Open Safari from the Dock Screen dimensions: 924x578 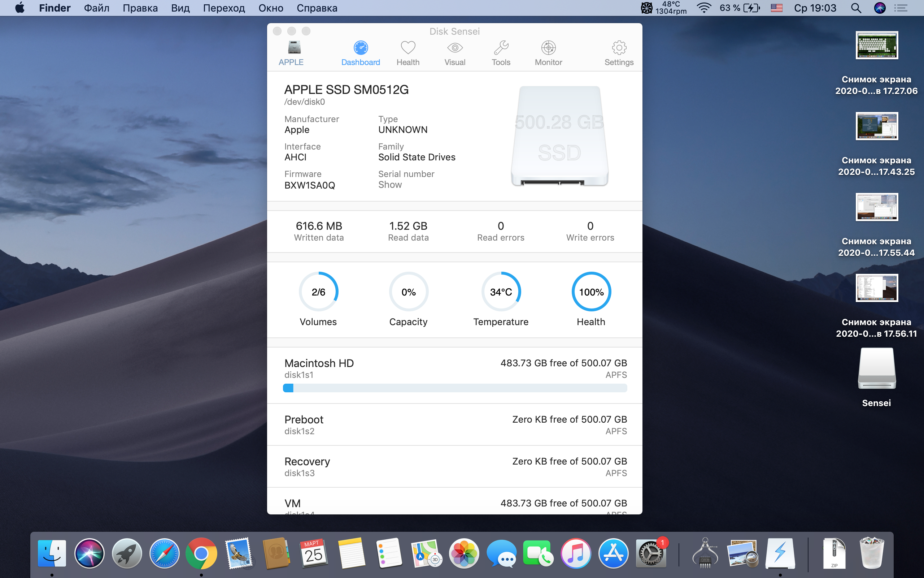[164, 553]
